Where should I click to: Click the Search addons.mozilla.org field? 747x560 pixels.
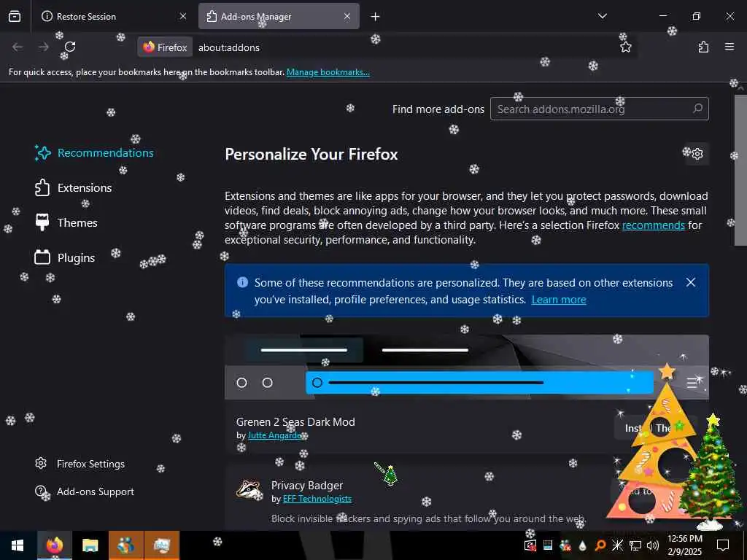click(600, 109)
